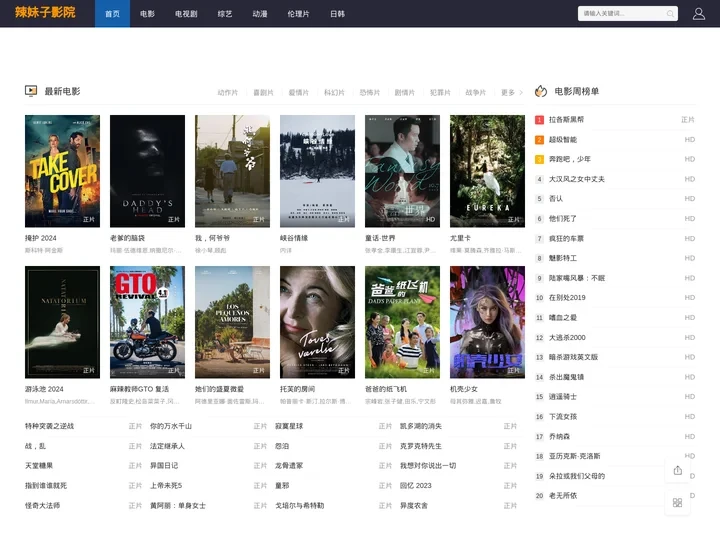720x540 pixels.
Task: Open the 峡谷情缘 snowy poster
Action: [317, 171]
